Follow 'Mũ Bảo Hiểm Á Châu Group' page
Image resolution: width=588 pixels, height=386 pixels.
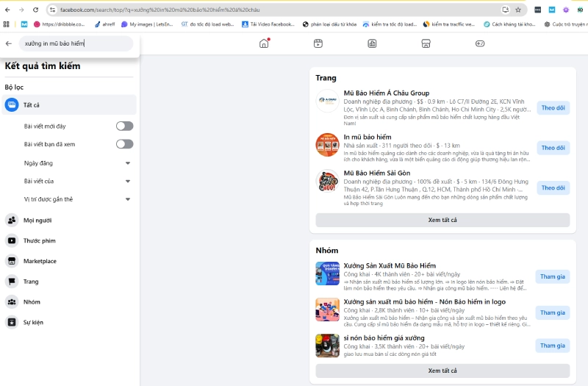point(553,107)
